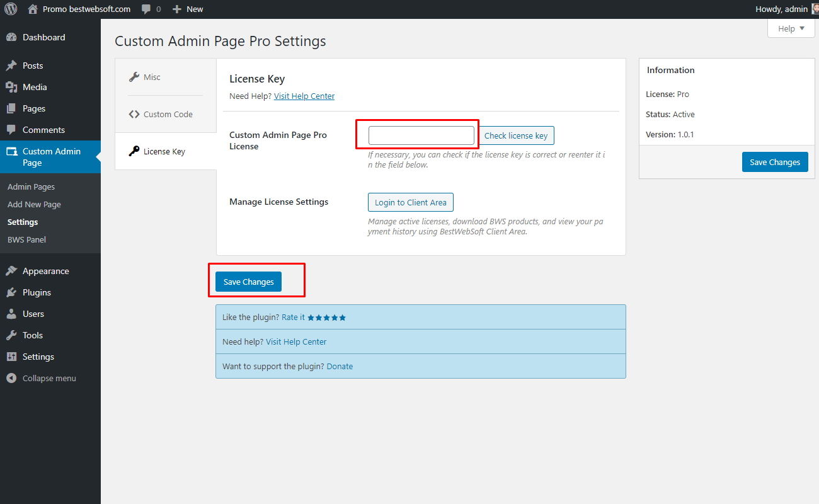
Task: Click Save Changes in Information box
Action: [775, 162]
